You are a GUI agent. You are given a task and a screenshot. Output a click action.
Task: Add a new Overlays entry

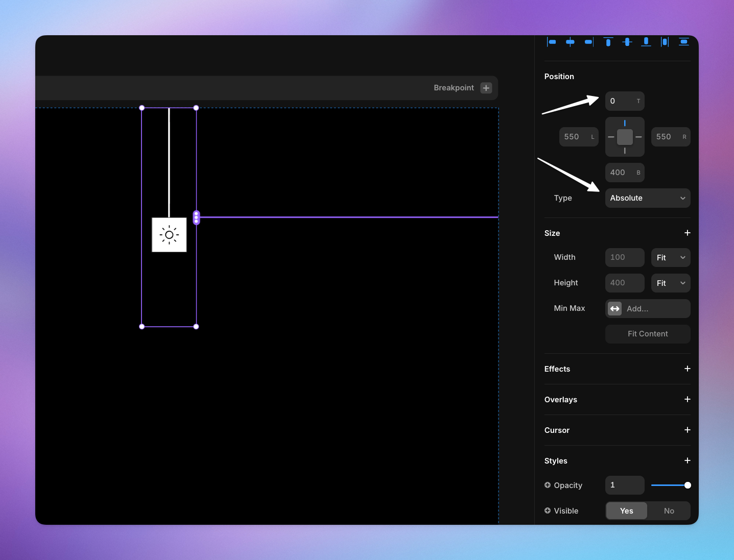(x=687, y=399)
